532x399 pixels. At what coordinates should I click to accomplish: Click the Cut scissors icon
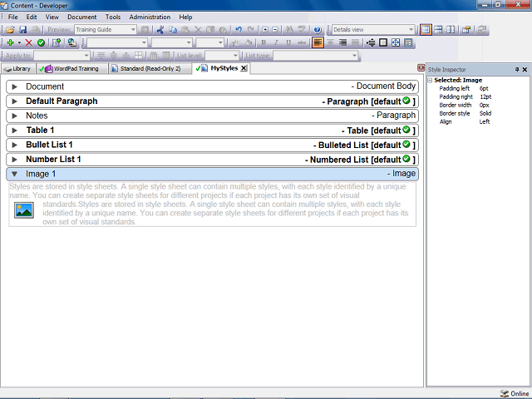coord(160,30)
